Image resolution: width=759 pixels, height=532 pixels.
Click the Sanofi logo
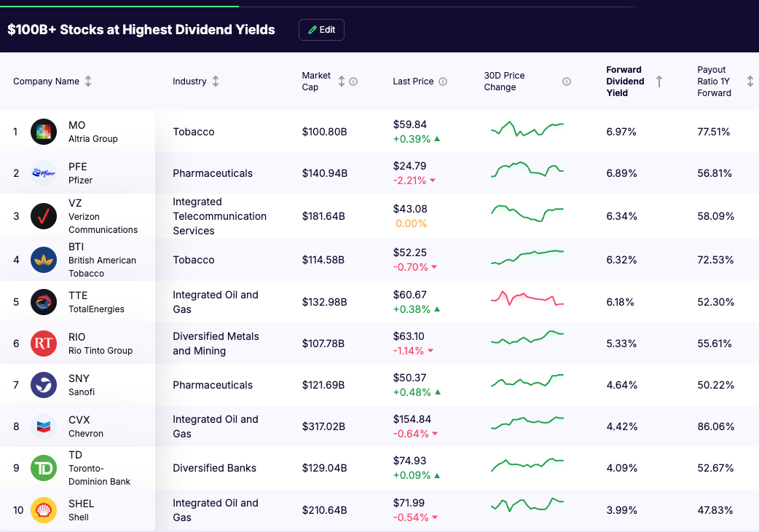(44, 385)
